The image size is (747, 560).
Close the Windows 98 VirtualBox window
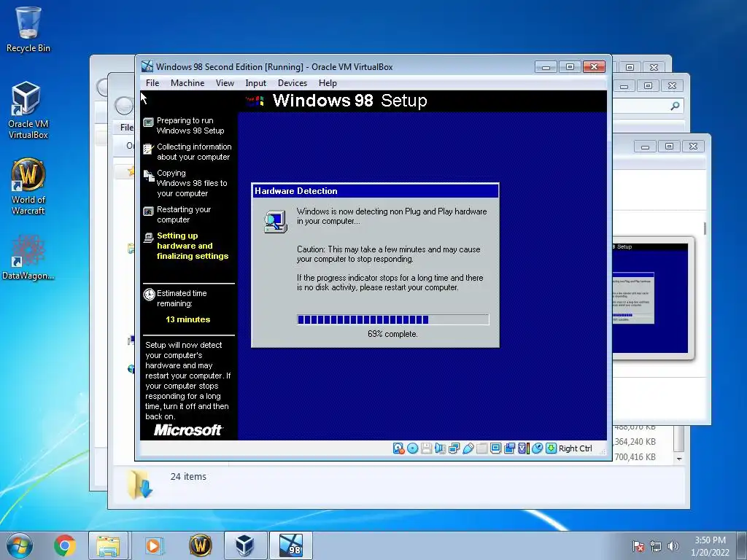(594, 66)
